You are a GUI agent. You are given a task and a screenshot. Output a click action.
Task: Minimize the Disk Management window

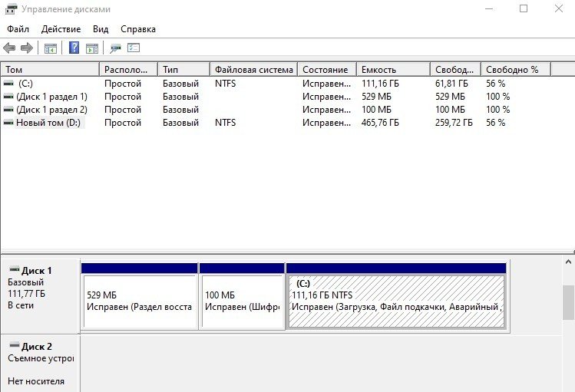489,8
